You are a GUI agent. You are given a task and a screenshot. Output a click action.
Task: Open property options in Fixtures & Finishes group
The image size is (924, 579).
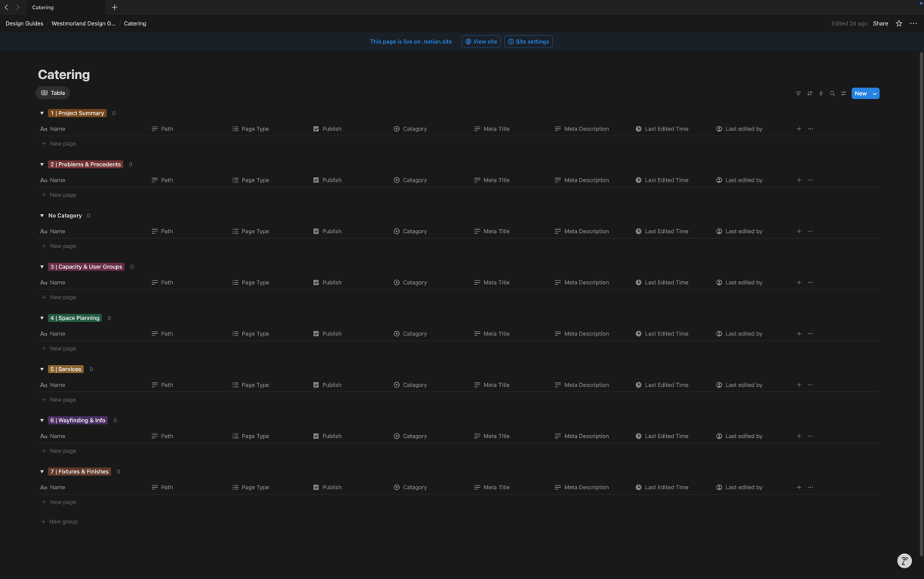[810, 488]
